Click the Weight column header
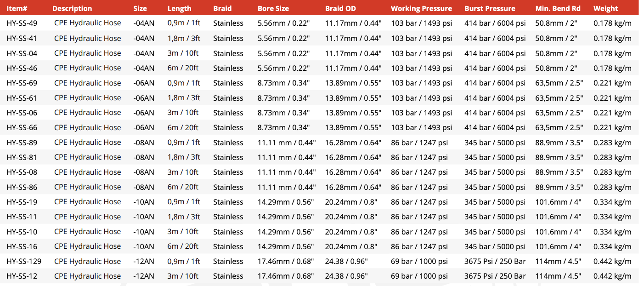Viewport: 644px width, 286px height. coord(605,8)
